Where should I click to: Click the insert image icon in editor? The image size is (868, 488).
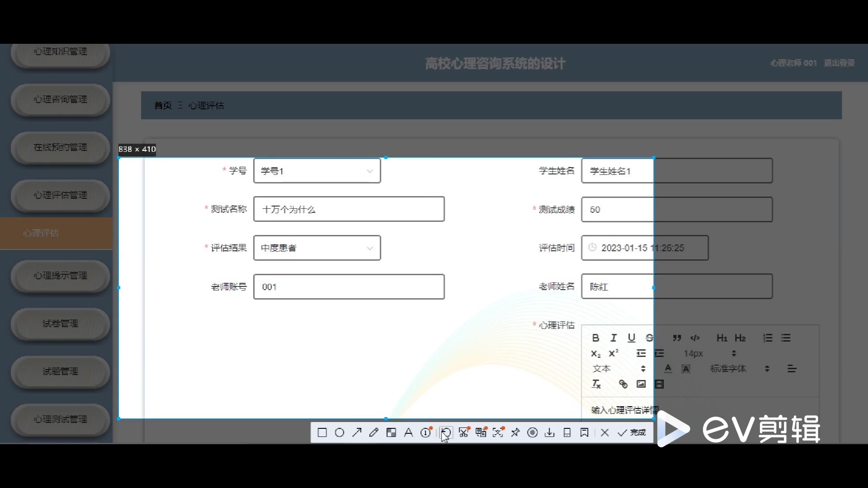pos(641,384)
